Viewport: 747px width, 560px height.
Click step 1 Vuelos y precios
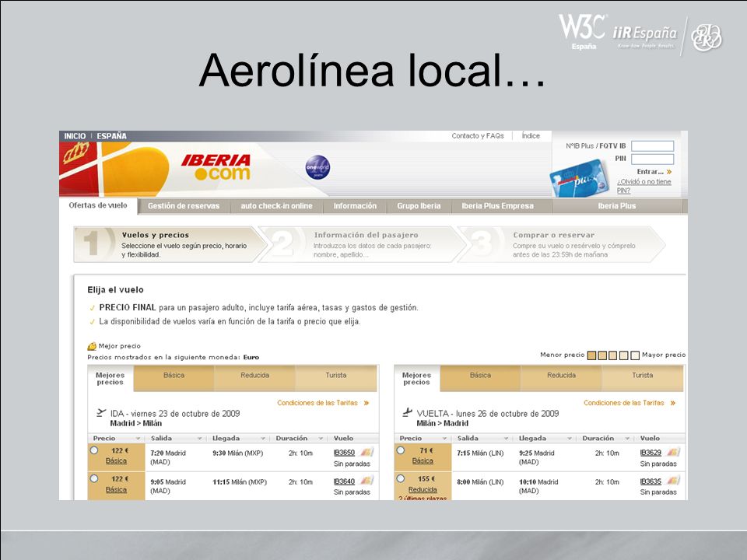point(169,244)
